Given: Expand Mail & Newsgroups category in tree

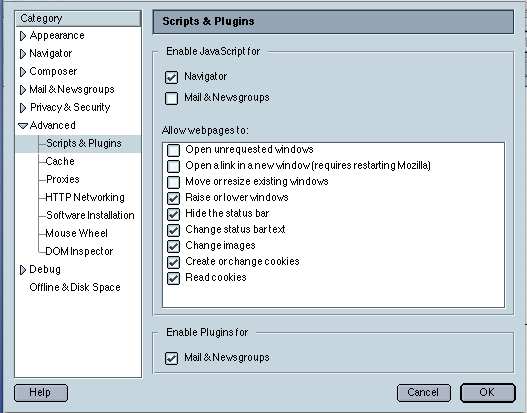Looking at the screenshot, I should click(23, 90).
